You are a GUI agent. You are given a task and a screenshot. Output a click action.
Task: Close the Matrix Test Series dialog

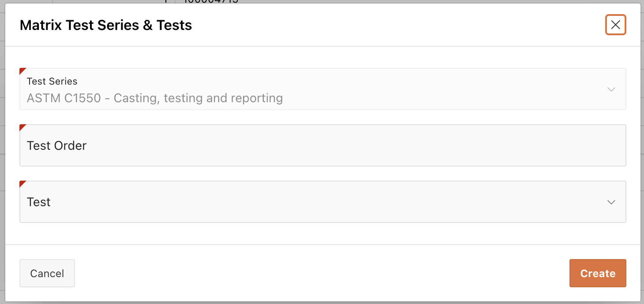tap(615, 25)
